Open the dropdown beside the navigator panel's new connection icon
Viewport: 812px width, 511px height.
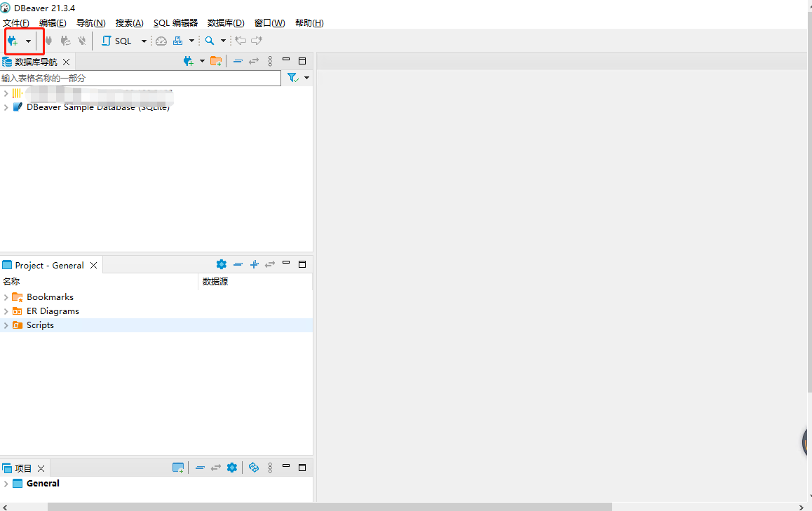pos(202,61)
